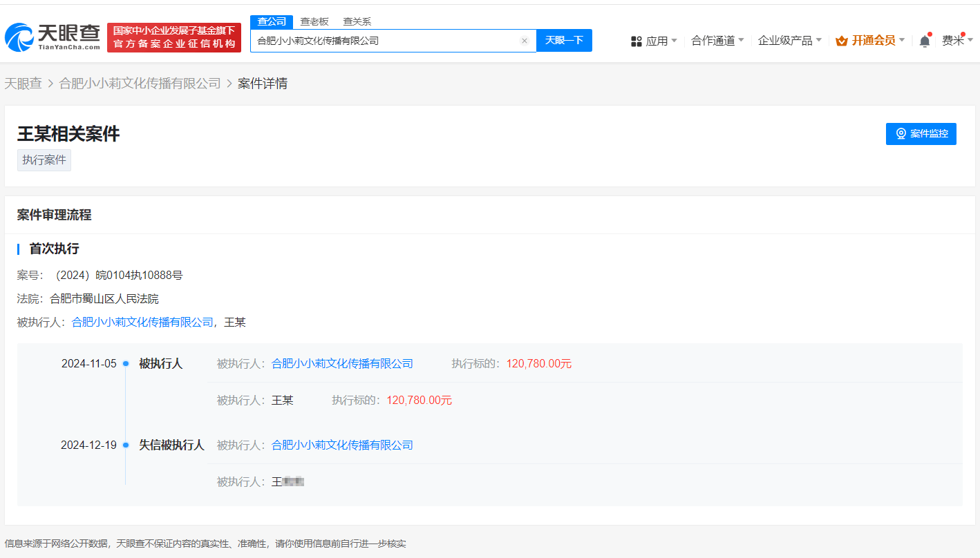Click the 失信被执行人 stage label
Image resolution: width=980 pixels, height=558 pixels.
(172, 445)
